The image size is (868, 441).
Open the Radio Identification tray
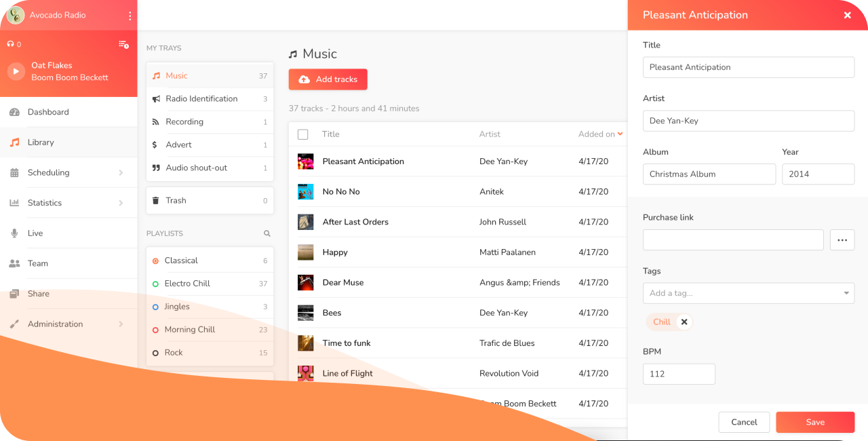coord(201,98)
